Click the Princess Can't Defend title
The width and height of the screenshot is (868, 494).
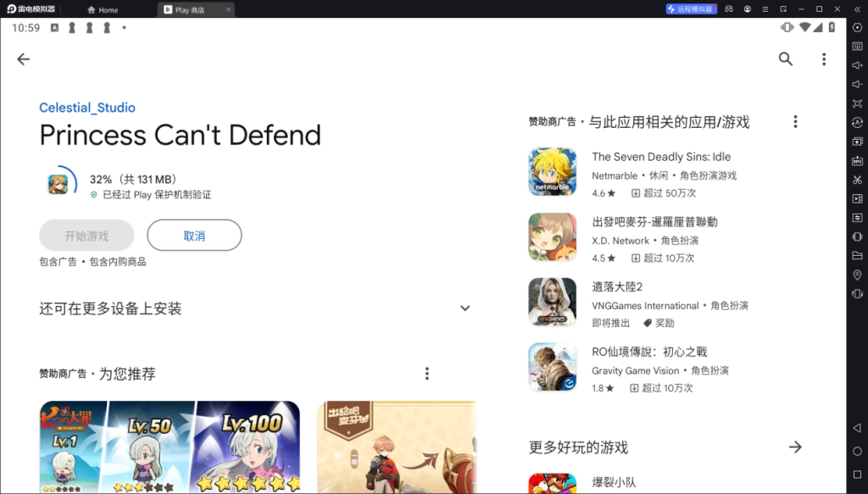pyautogui.click(x=180, y=135)
